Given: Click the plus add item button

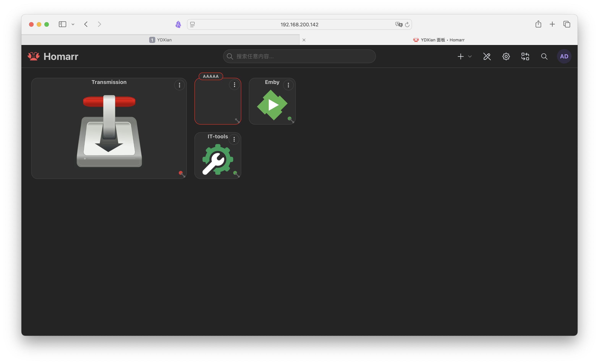Looking at the screenshot, I should coord(461,57).
